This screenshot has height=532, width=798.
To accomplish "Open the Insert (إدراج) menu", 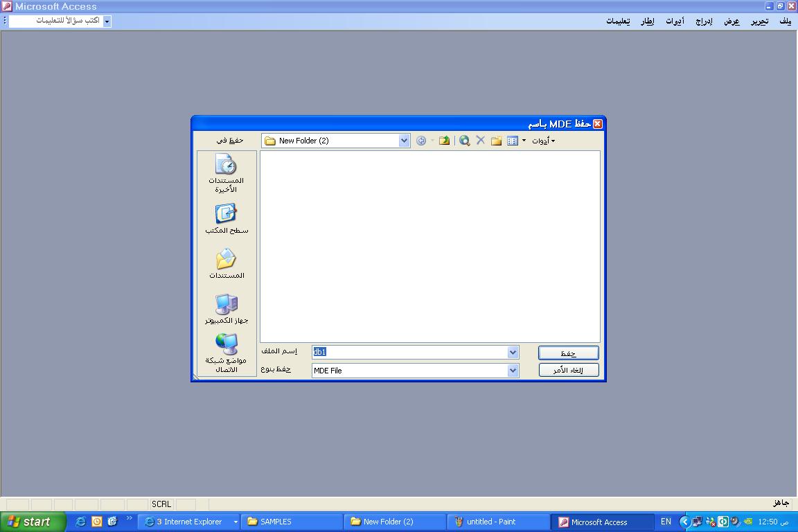I will coord(704,21).
